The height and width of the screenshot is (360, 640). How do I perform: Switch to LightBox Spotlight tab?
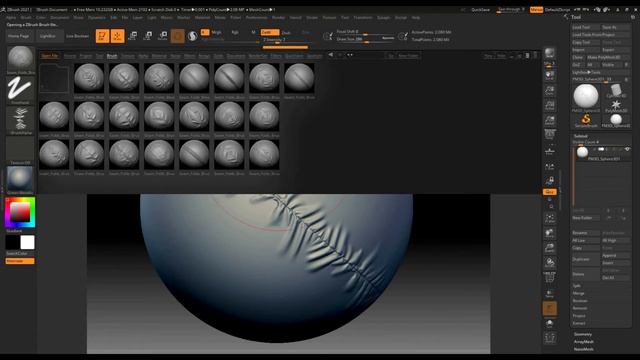[314, 56]
